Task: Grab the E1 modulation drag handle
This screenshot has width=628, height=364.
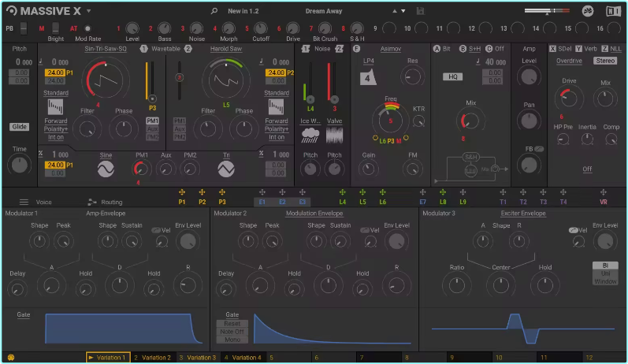Action: click(x=262, y=192)
